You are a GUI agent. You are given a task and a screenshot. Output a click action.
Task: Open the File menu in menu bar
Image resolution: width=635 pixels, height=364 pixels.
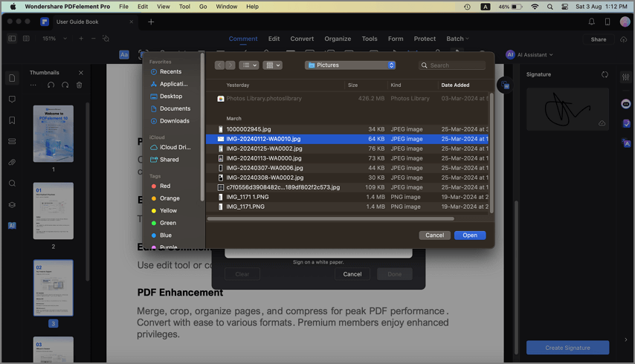(x=123, y=7)
